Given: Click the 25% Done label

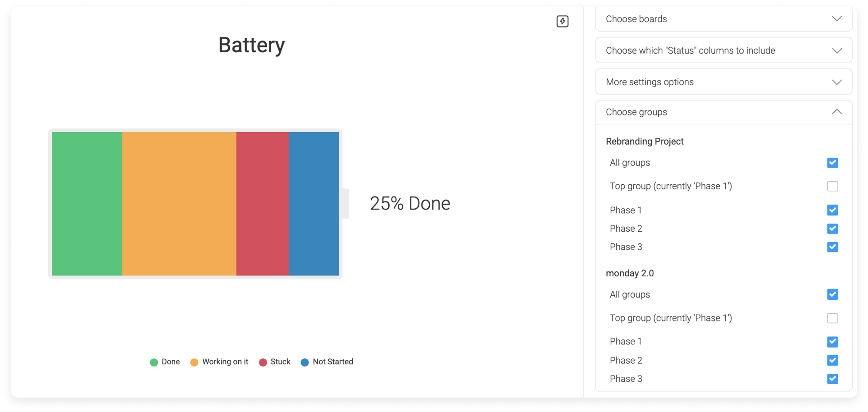Looking at the screenshot, I should click(x=410, y=204).
